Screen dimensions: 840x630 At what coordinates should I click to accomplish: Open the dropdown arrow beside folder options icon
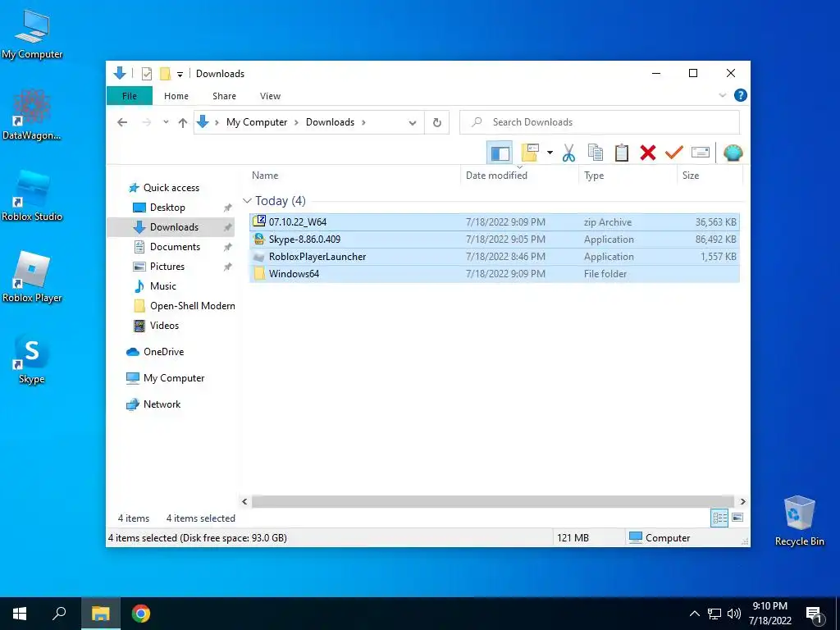coord(550,153)
